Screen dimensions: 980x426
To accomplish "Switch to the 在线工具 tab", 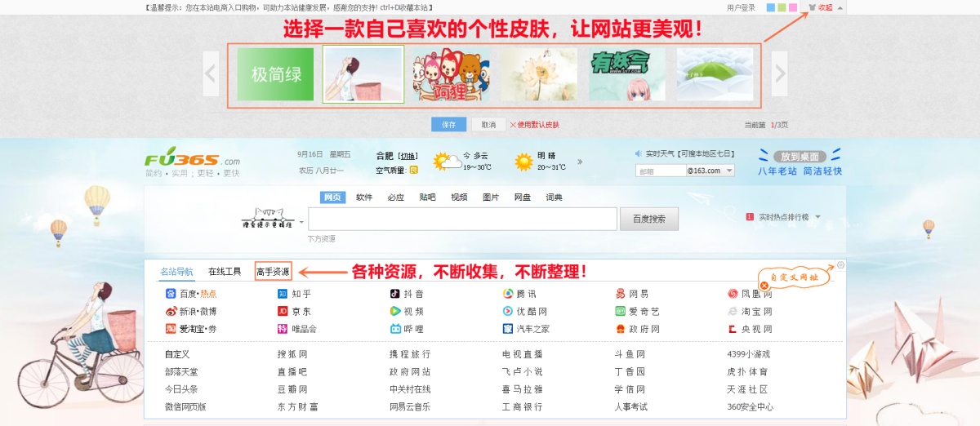I will 225,272.
